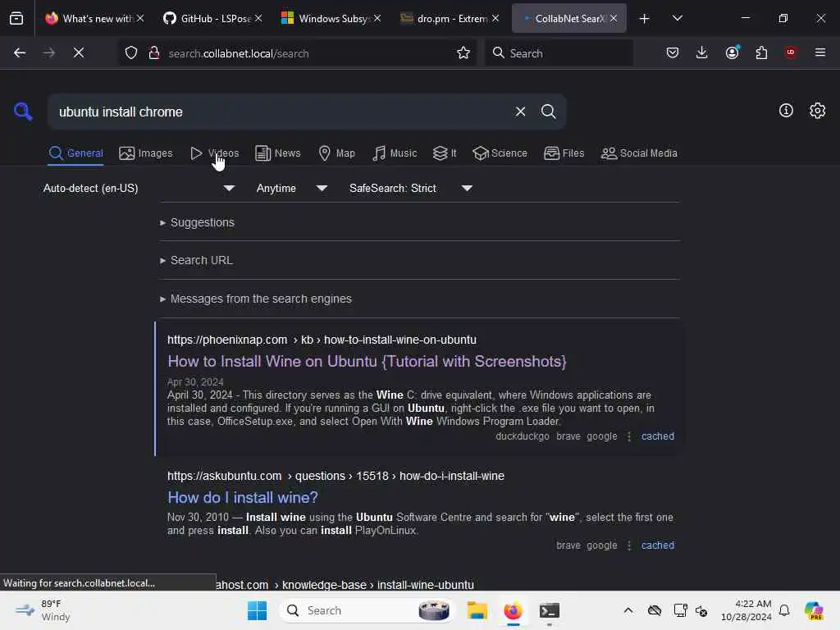The image size is (840, 630).
Task: Show hidden system tray icons
Action: click(x=628, y=610)
